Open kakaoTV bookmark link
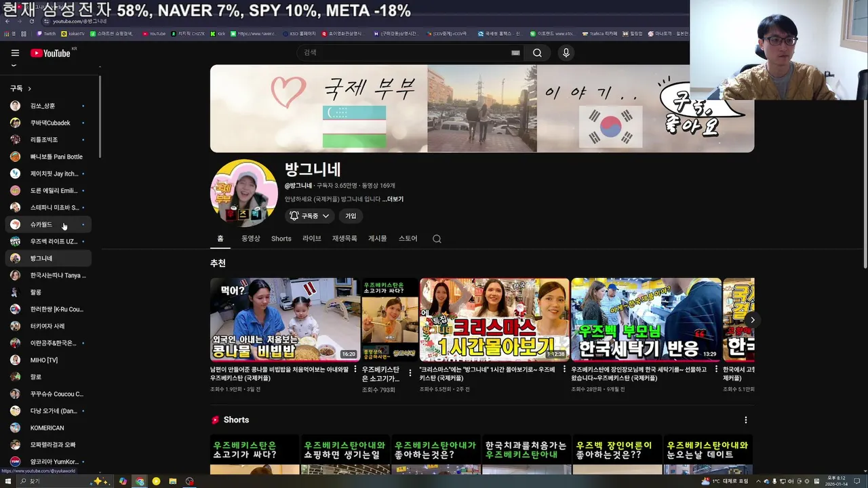The width and height of the screenshot is (868, 488). (73, 33)
